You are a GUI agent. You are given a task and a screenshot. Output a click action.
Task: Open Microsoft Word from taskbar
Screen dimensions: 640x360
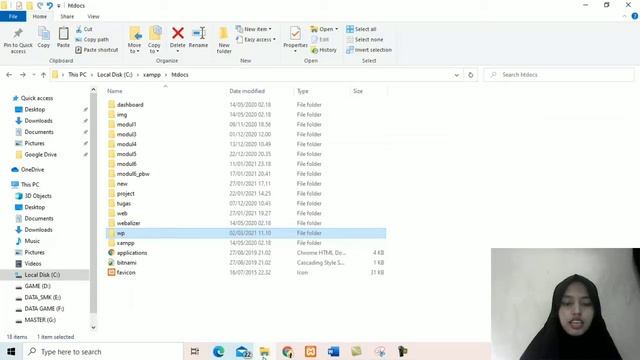[333, 351]
